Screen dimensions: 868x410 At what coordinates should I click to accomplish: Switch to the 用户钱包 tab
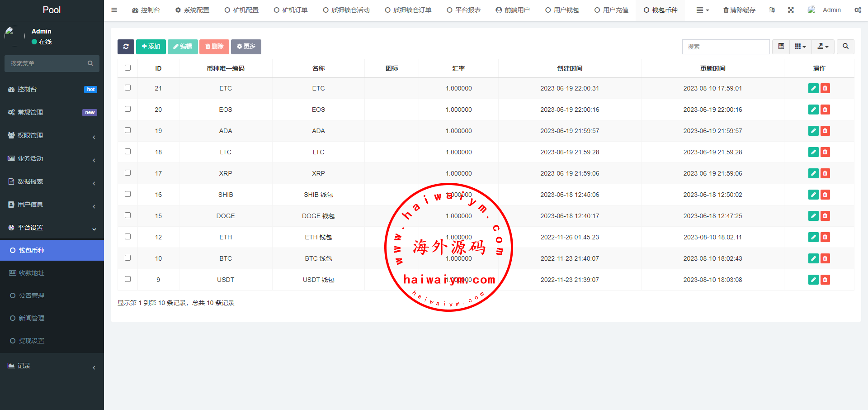562,10
